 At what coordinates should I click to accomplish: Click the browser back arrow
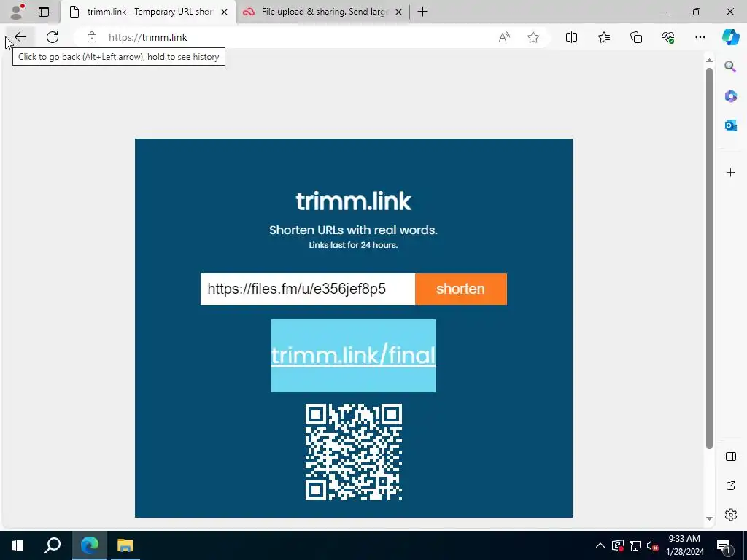[20, 37]
